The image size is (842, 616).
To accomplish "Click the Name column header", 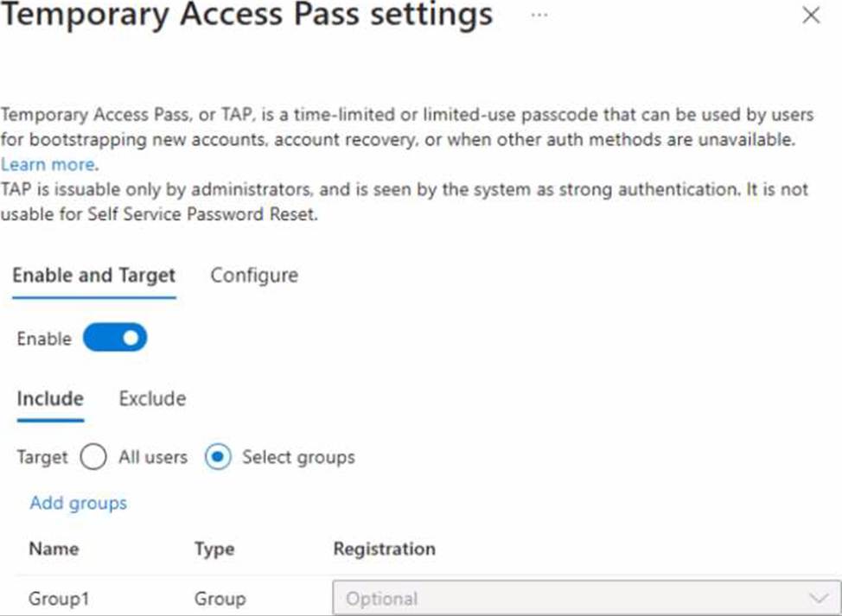I will 54,549.
